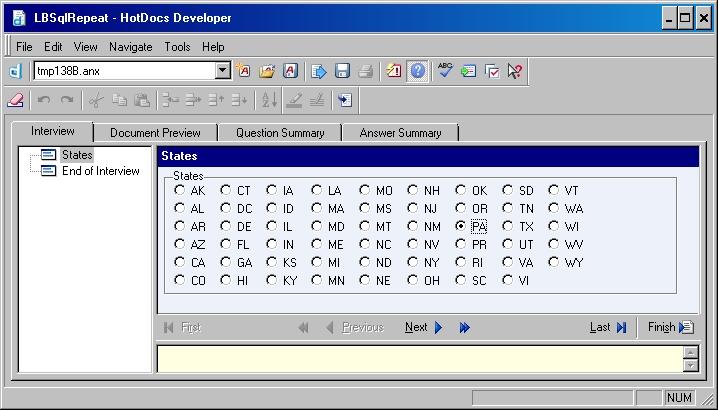
Task: Select the OH radio button
Action: tap(413, 280)
